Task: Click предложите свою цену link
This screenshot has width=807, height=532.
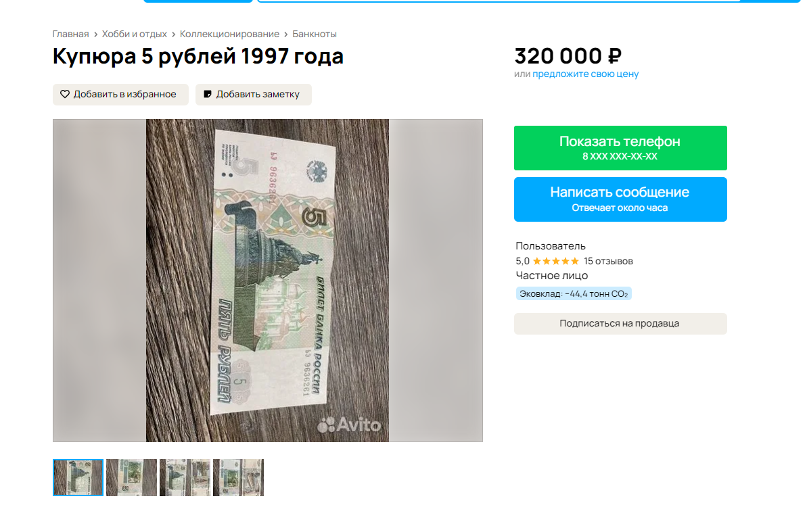Action: (586, 74)
